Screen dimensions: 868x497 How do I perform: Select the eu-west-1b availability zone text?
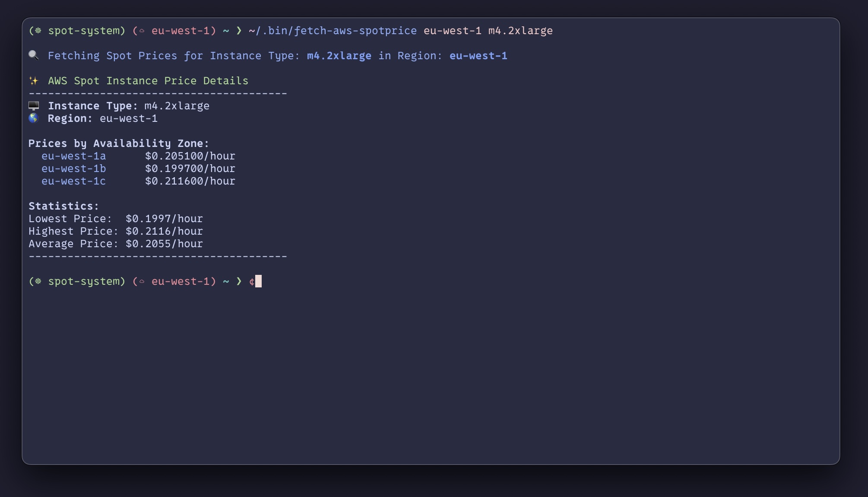coord(74,169)
